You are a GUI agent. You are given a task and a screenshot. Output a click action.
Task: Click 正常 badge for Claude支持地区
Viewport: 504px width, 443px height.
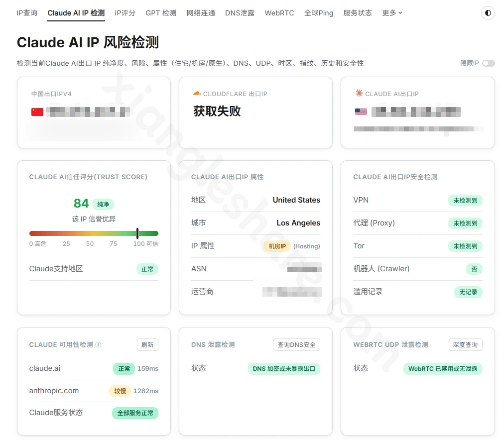click(147, 269)
